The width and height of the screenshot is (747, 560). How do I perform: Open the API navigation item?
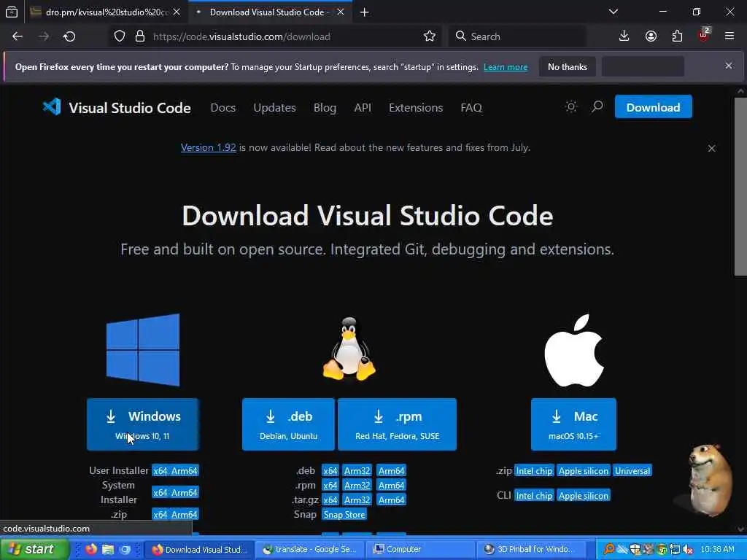pos(363,108)
